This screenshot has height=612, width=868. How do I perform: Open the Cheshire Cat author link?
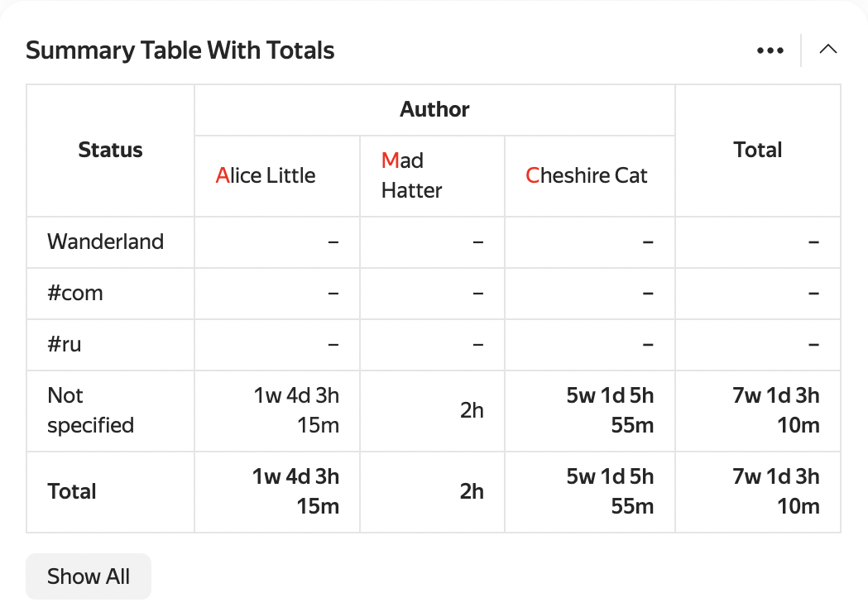(587, 175)
